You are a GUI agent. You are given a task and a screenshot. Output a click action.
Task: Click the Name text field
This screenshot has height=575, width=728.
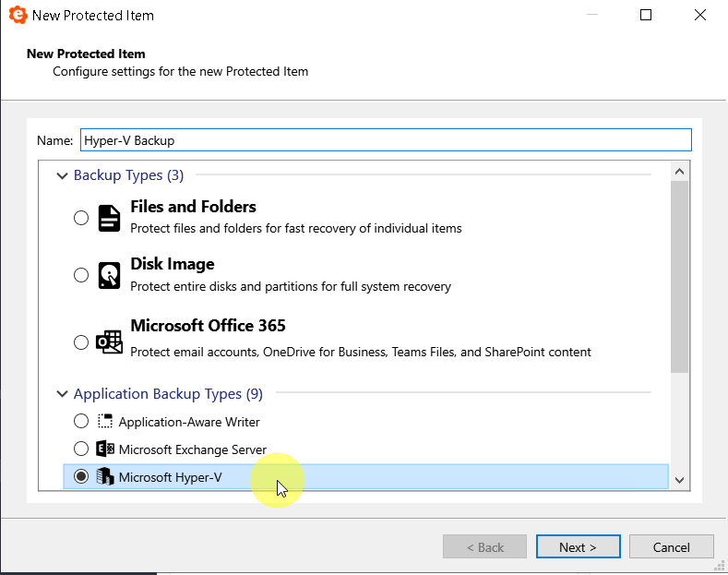(x=385, y=140)
